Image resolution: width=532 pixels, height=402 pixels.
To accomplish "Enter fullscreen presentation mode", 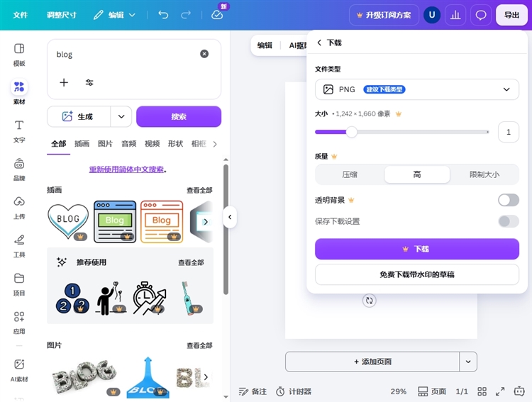I will pyautogui.click(x=500, y=391).
